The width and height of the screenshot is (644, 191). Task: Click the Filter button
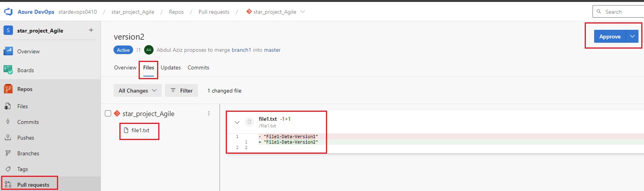tap(181, 91)
